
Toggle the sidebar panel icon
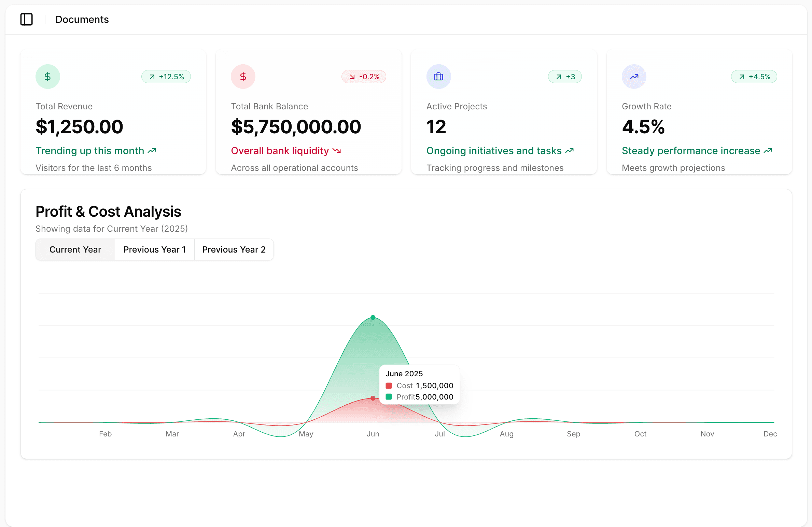click(27, 19)
